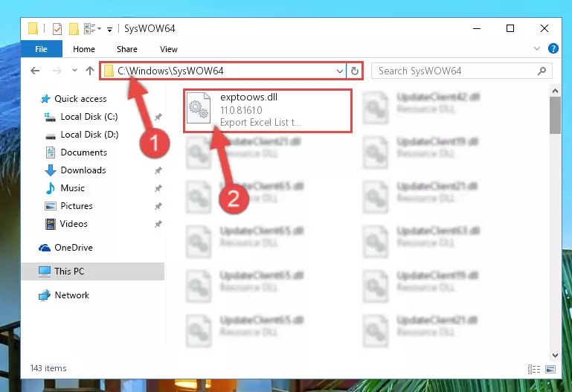Open the Home ribbon tab

pyautogui.click(x=84, y=49)
